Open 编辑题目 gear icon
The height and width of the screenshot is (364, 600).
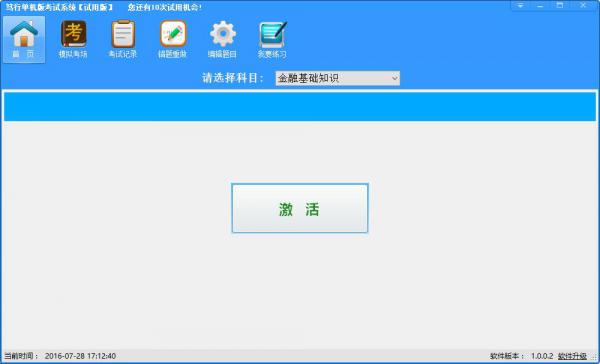click(222, 39)
